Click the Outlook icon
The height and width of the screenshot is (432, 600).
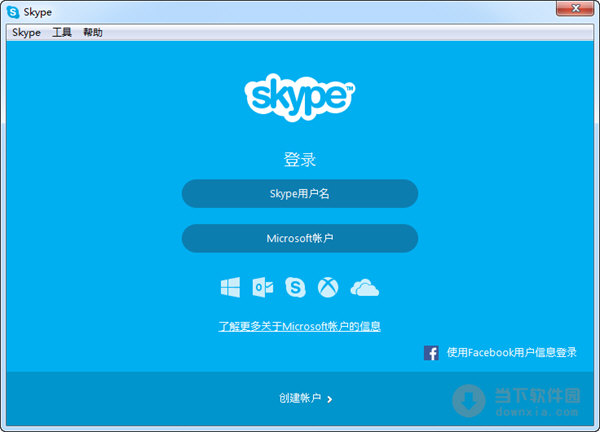[x=263, y=287]
